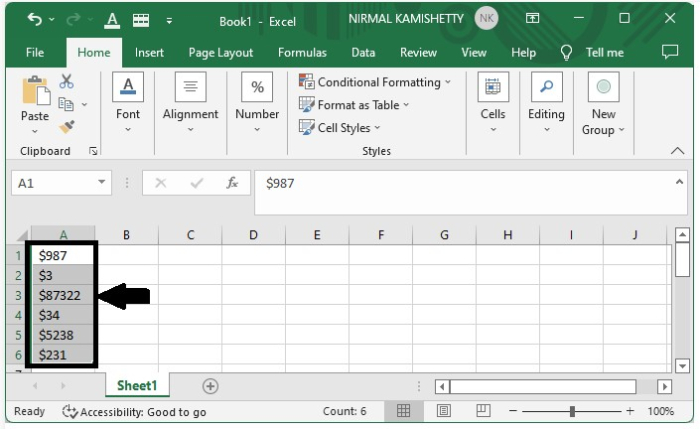Select cell containing $231
This screenshot has width=700, height=429.
click(62, 355)
